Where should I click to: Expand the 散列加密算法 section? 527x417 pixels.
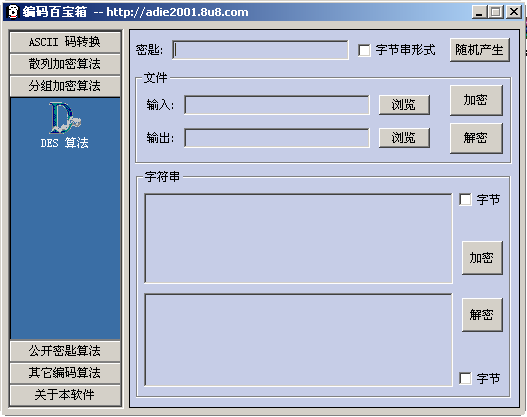65,64
